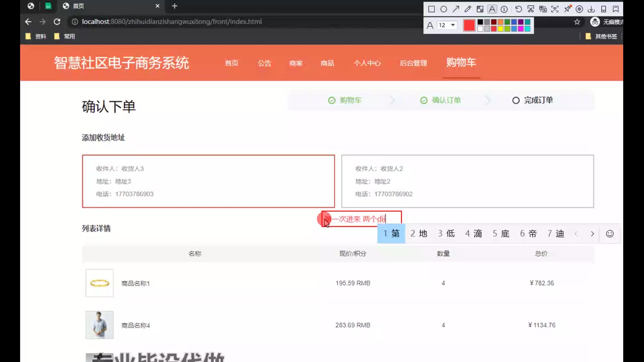
Task: Select the 收货人3 address card
Action: pos(208,181)
